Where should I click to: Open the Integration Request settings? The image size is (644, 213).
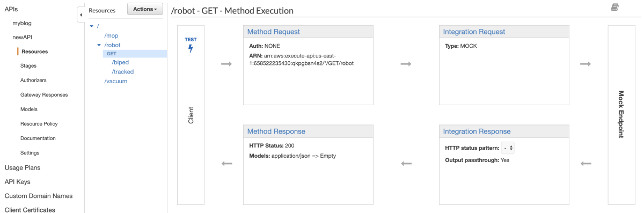(474, 32)
